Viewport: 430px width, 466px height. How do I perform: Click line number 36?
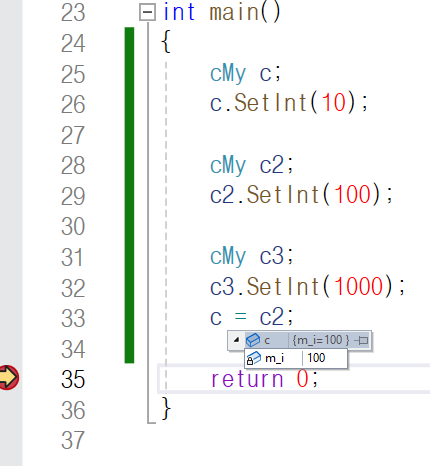point(73,410)
